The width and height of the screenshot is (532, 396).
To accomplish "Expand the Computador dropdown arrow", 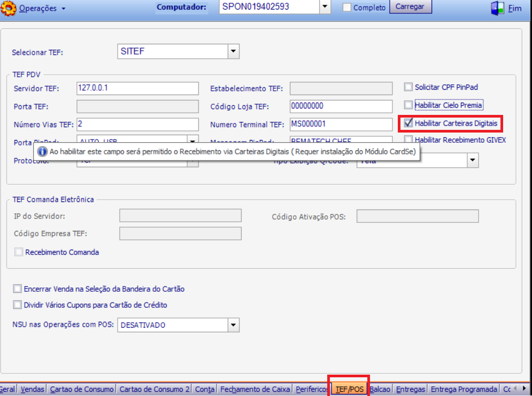I will coord(325,6).
